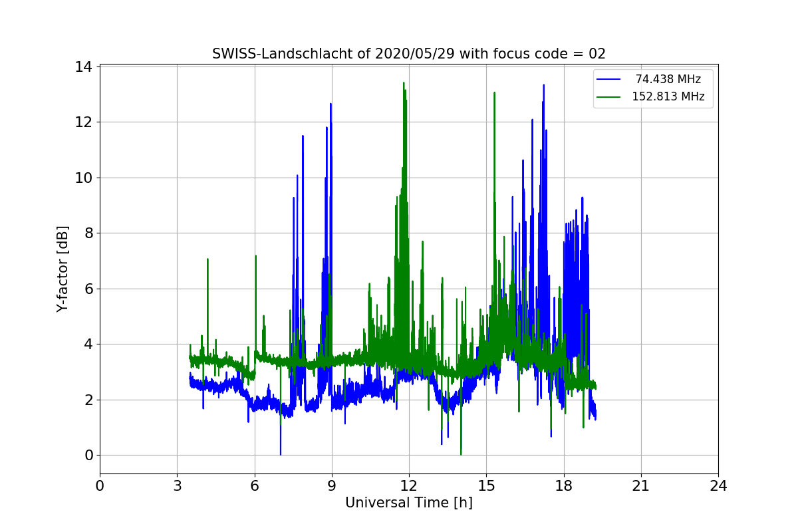Click x-axis tick label 3
Screen dimensions: 798x532
point(177,486)
